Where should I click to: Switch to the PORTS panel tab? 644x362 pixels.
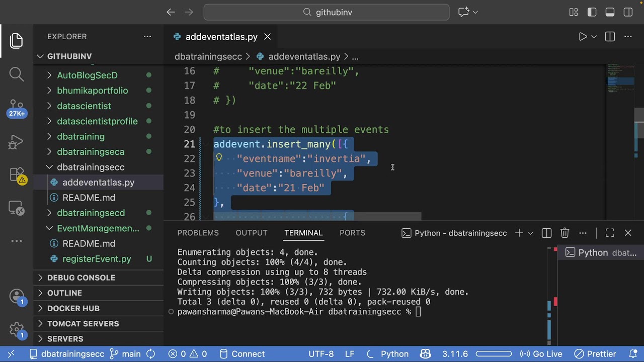[352, 233]
